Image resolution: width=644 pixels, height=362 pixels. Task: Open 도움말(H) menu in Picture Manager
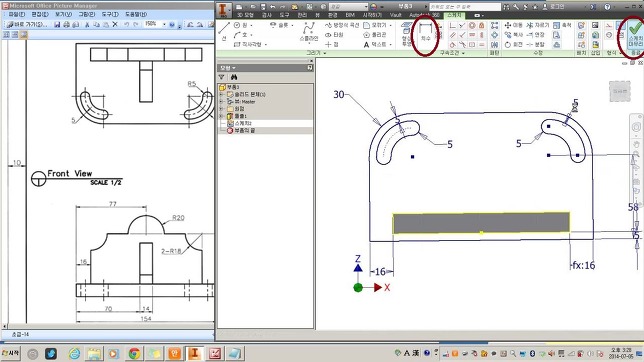(x=136, y=14)
